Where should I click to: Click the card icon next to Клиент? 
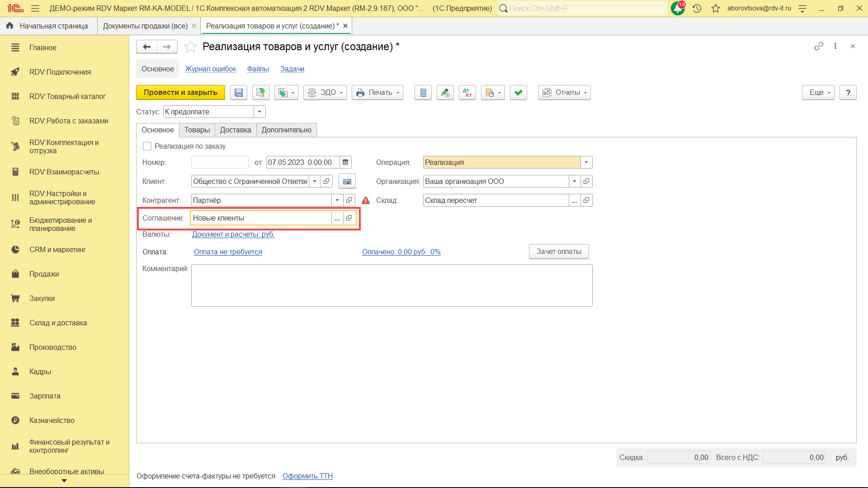click(347, 181)
